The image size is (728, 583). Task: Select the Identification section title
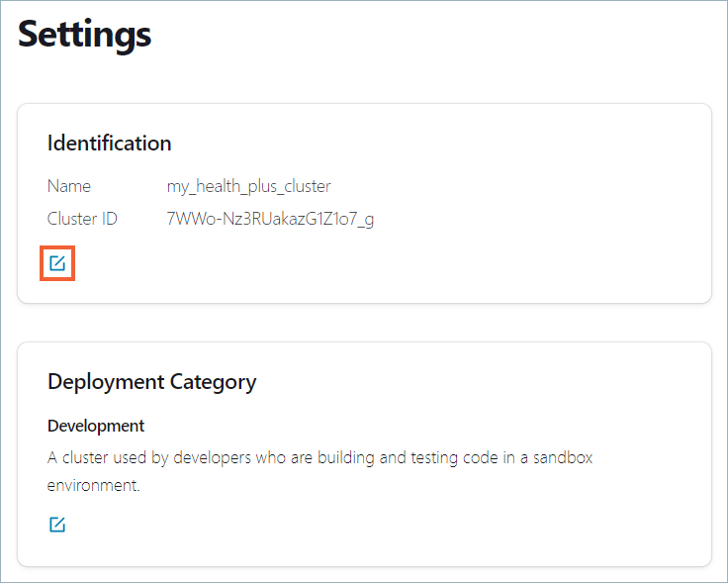109,144
